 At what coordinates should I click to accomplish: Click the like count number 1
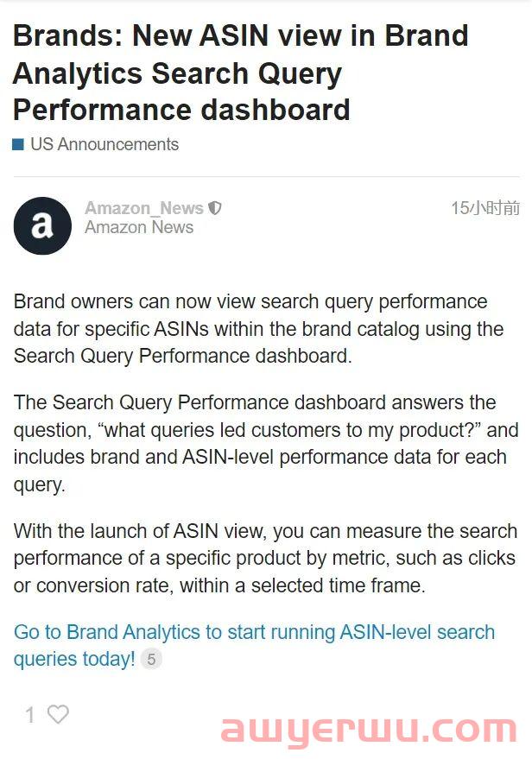tap(30, 715)
